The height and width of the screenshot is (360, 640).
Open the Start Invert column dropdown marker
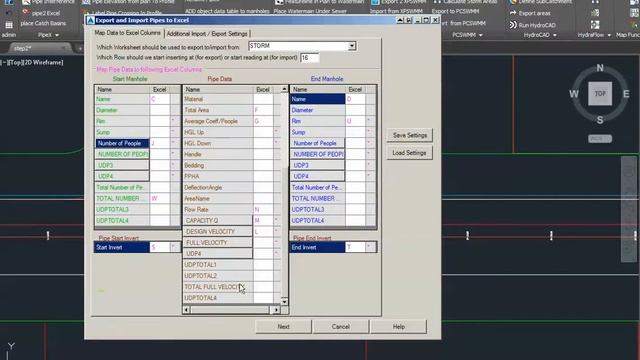173,247
